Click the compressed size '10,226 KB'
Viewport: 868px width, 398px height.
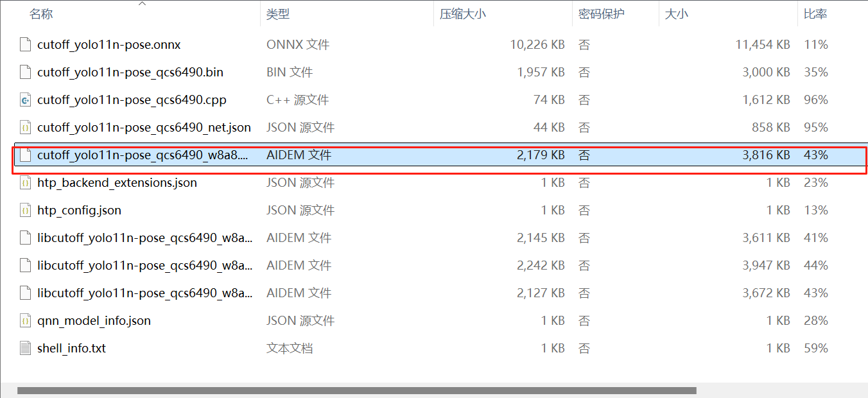tap(537, 45)
